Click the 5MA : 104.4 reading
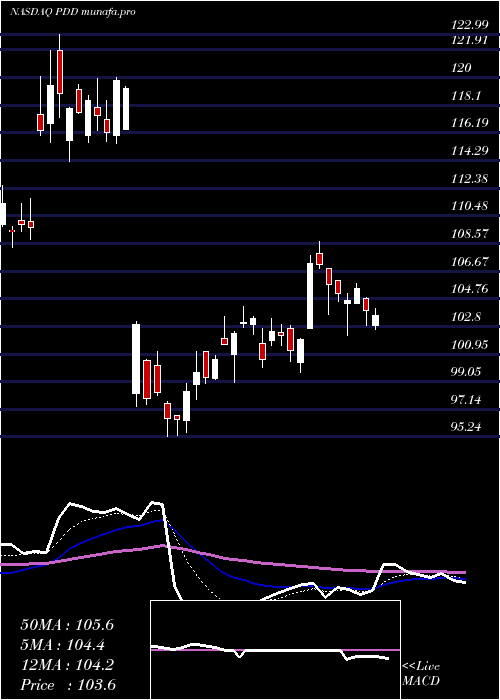The width and height of the screenshot is (500, 700). (63, 645)
